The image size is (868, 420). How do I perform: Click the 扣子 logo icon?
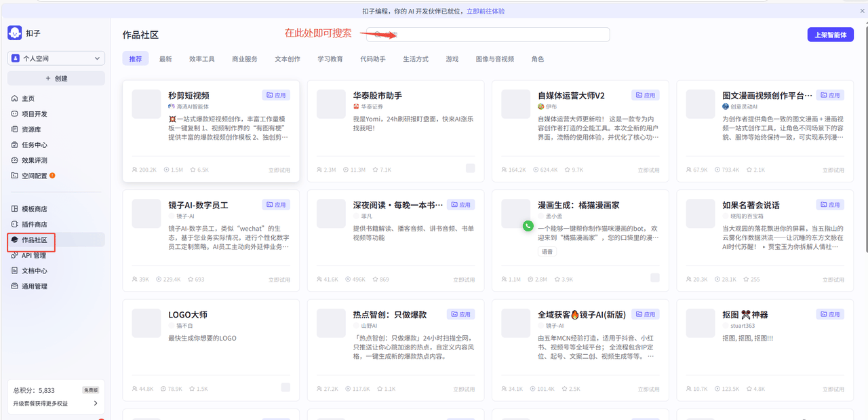pyautogui.click(x=15, y=33)
